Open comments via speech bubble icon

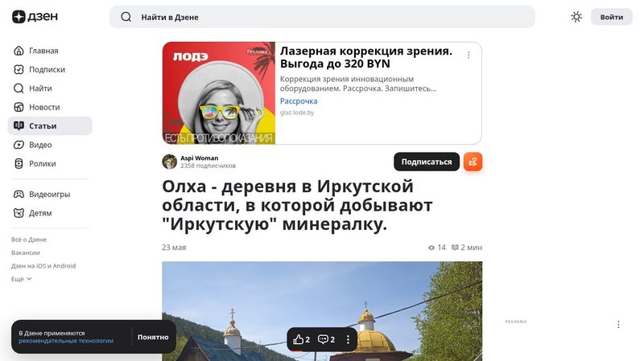[327, 339]
